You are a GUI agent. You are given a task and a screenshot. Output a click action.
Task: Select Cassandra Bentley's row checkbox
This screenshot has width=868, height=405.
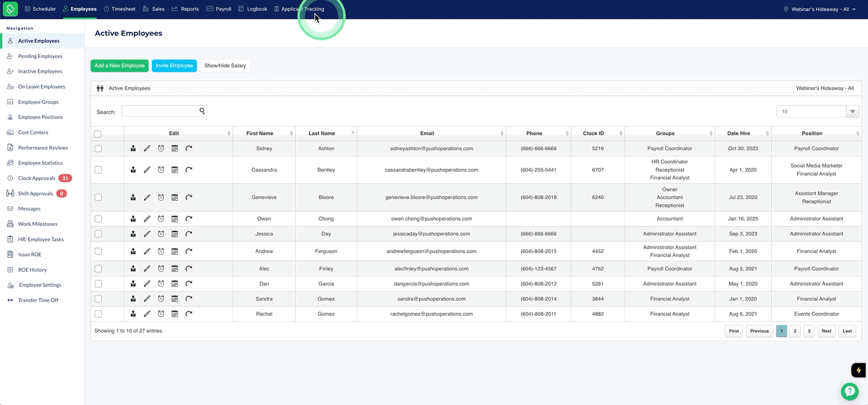click(98, 170)
